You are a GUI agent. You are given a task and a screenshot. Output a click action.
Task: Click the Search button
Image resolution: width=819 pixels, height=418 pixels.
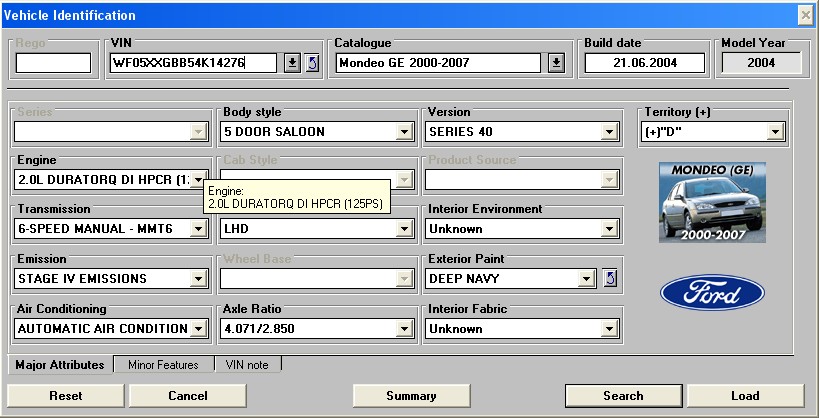pyautogui.click(x=623, y=396)
